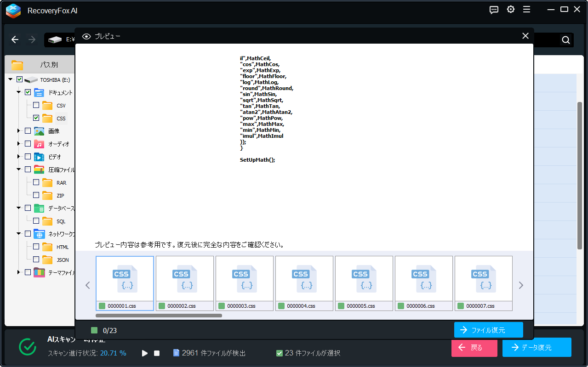The height and width of the screenshot is (367, 588).
Task: Open the hamburger menu in title bar
Action: (x=526, y=10)
